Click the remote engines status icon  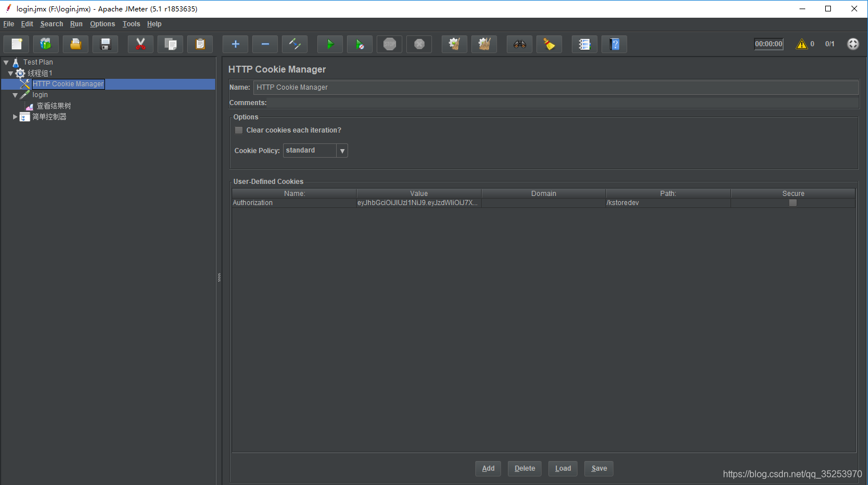tap(853, 44)
